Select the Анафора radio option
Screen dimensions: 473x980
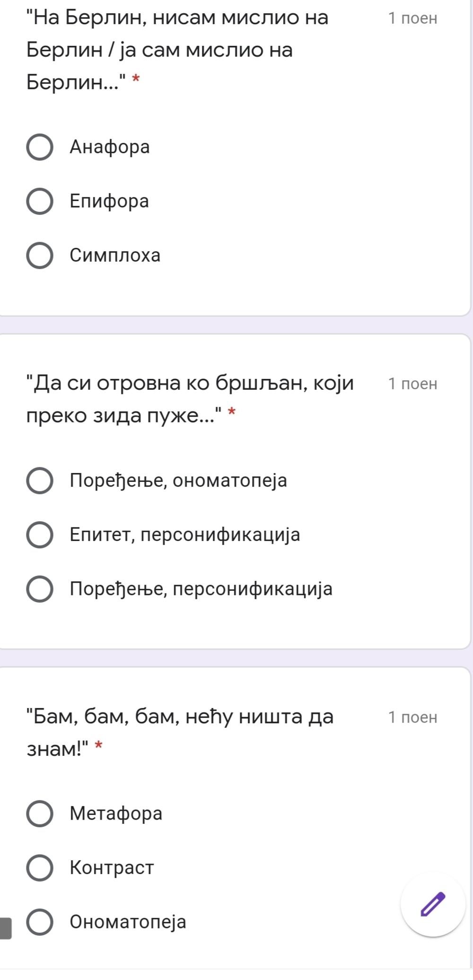click(40, 147)
